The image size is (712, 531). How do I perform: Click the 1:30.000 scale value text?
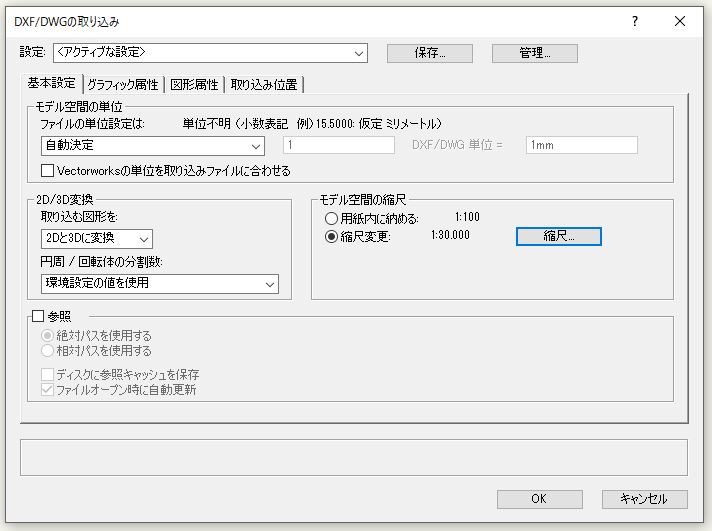450,235
